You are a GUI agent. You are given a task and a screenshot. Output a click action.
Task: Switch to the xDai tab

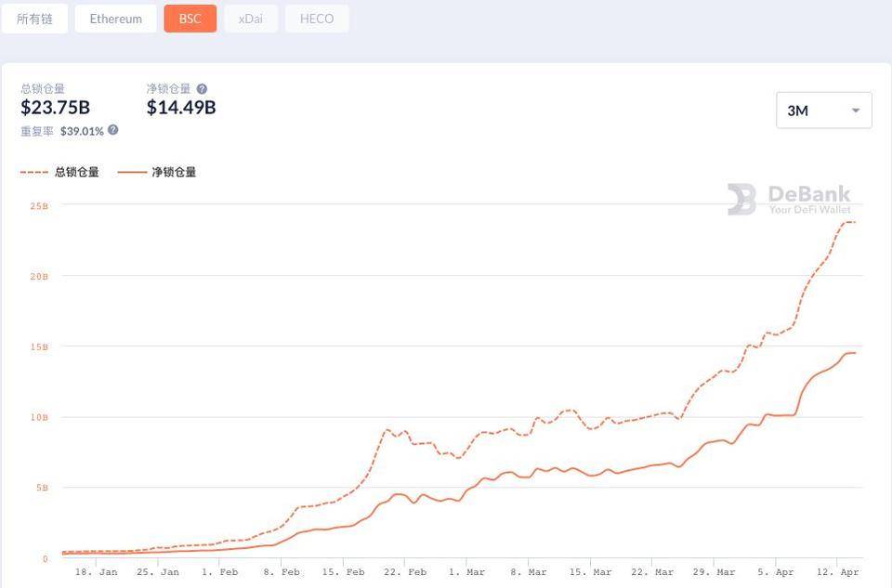pyautogui.click(x=250, y=19)
